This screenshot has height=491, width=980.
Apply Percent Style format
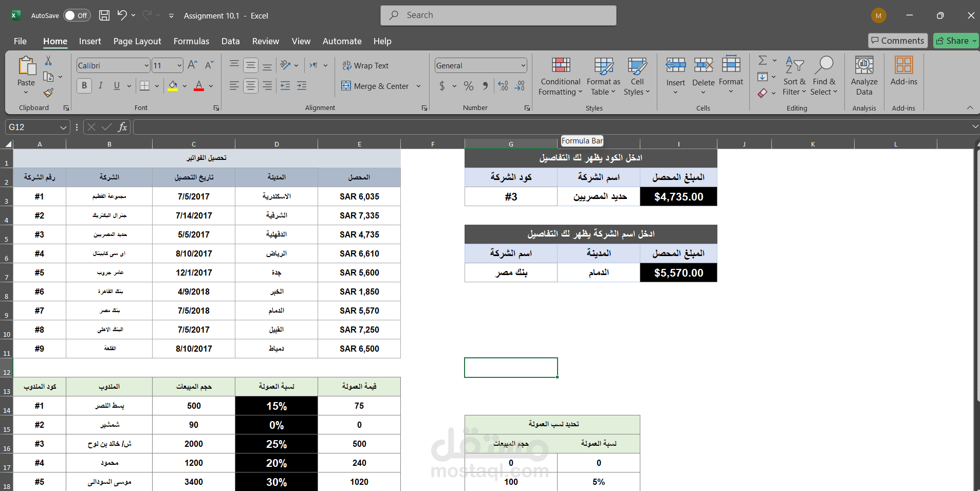pos(469,86)
